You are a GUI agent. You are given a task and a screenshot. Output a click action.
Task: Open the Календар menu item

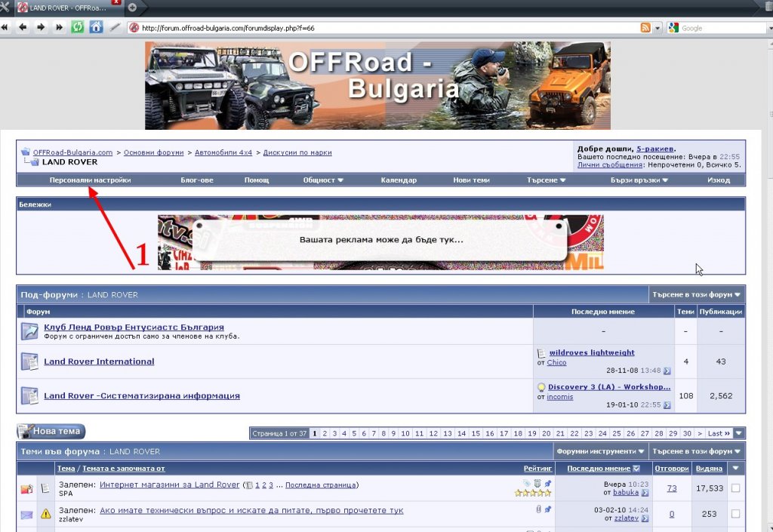tap(399, 180)
